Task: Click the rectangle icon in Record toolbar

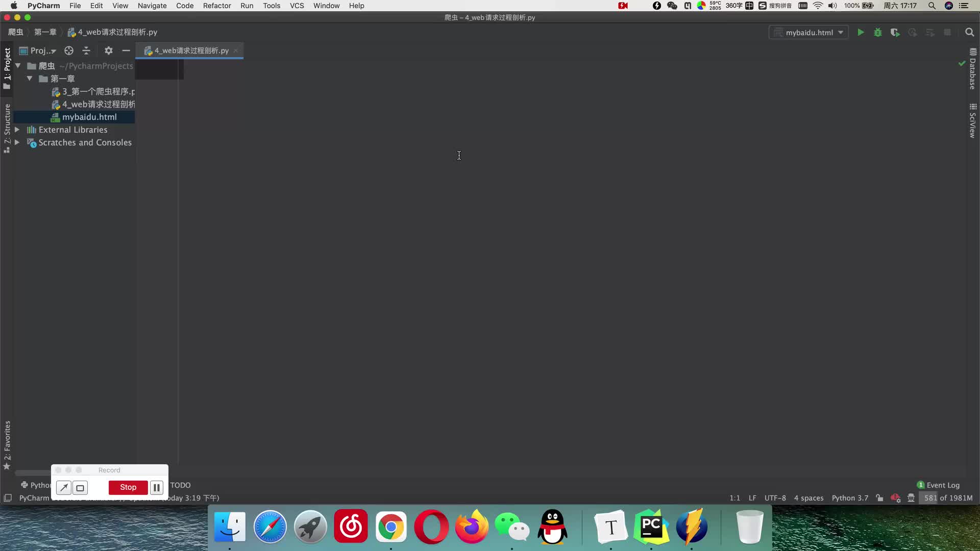Action: click(x=80, y=487)
